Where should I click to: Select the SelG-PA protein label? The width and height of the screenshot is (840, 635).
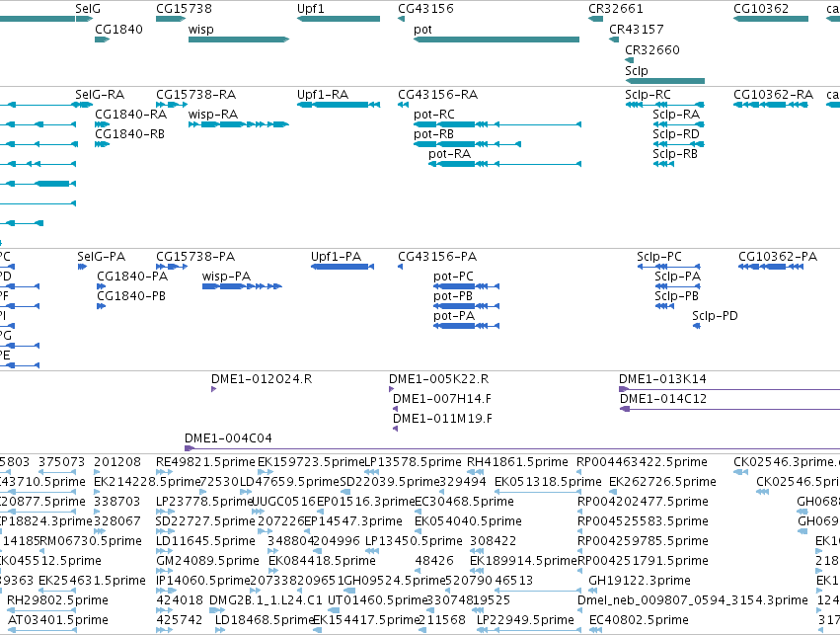click(102, 256)
